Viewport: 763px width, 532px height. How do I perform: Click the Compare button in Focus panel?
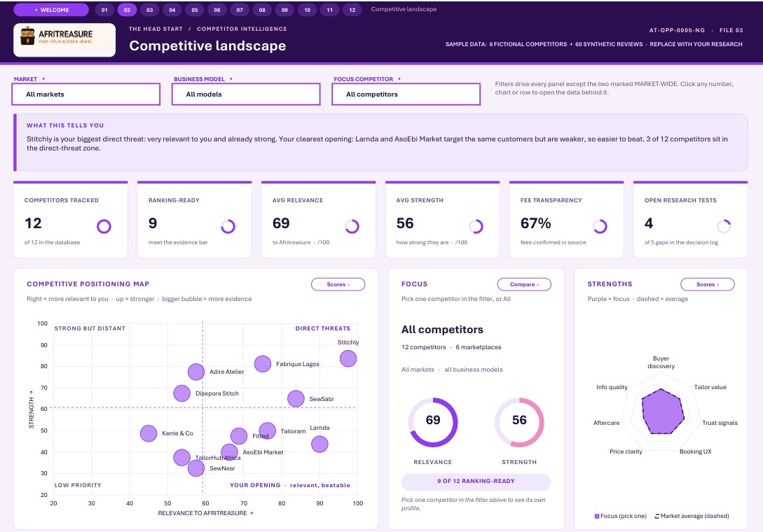tap(524, 284)
